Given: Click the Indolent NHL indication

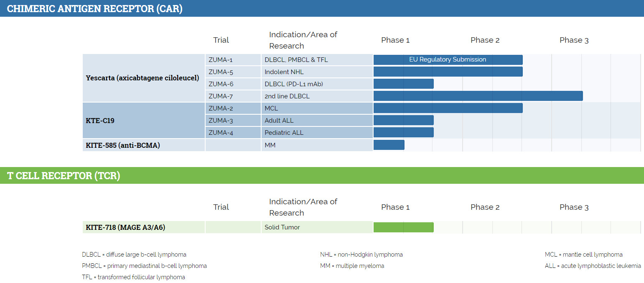Looking at the screenshot, I should (317, 72).
